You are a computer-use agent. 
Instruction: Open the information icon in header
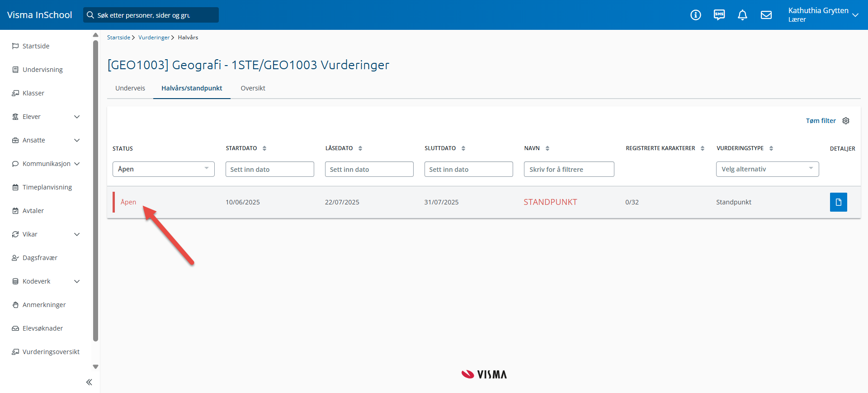pyautogui.click(x=696, y=15)
